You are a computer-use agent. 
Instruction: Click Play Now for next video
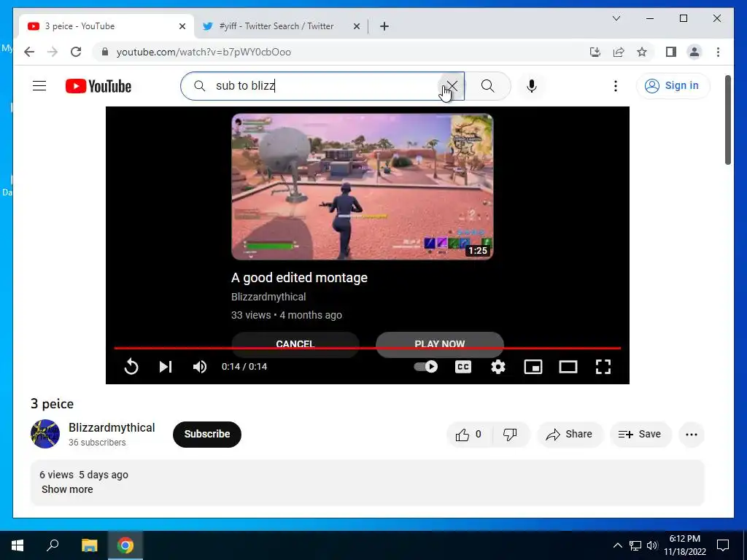[x=440, y=344]
